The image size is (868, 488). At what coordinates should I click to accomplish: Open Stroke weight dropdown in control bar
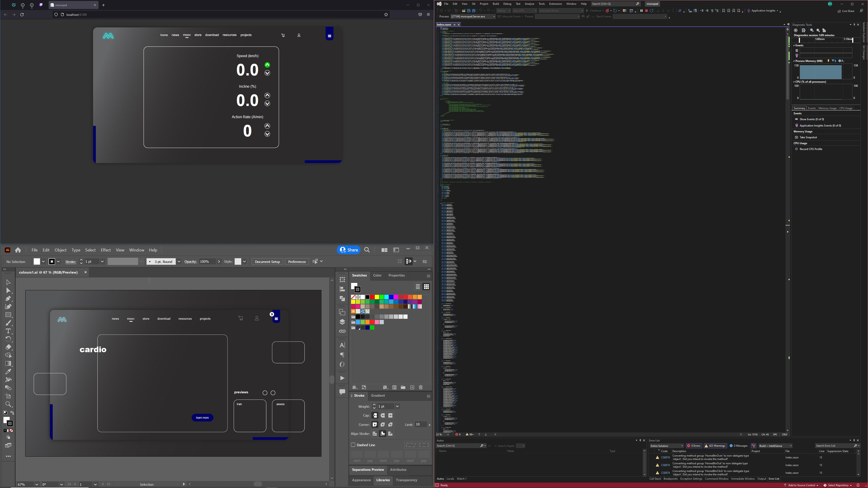102,261
